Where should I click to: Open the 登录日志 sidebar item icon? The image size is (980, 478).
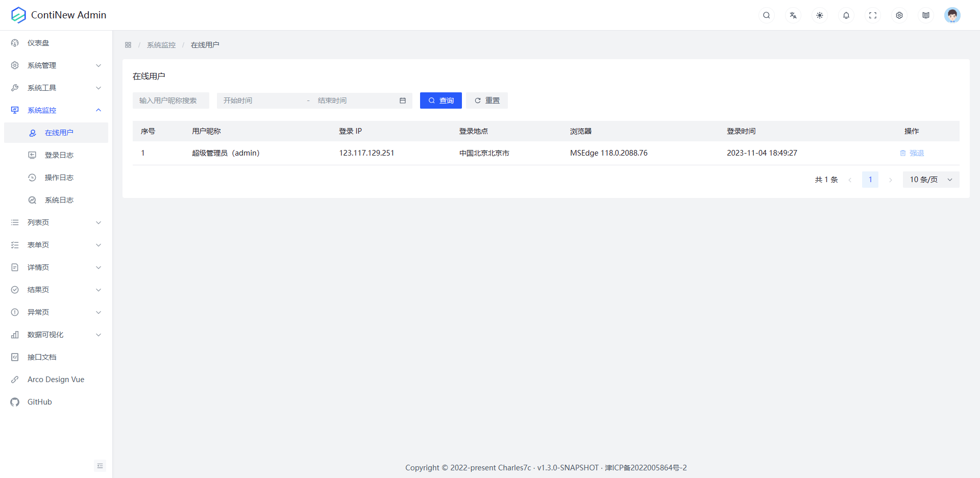tap(32, 155)
